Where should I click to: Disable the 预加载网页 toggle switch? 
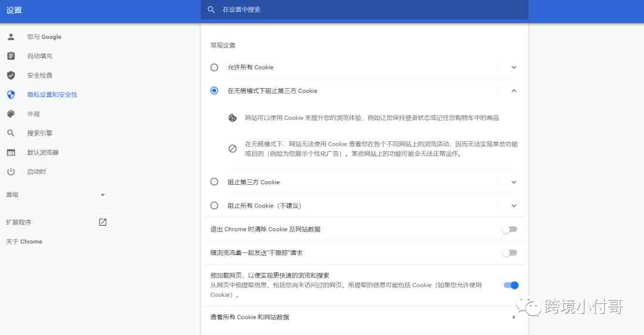tap(511, 285)
